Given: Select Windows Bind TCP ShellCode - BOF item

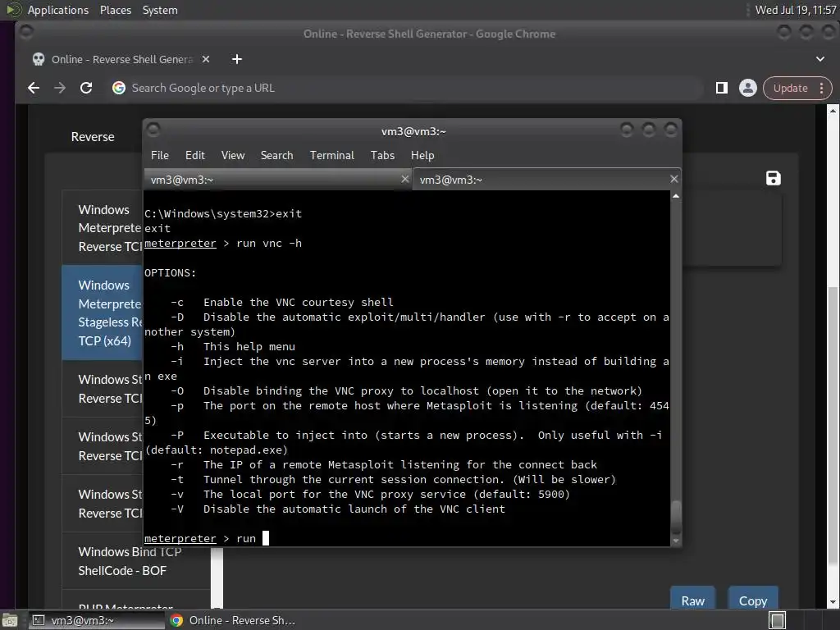Looking at the screenshot, I should click(x=136, y=561).
